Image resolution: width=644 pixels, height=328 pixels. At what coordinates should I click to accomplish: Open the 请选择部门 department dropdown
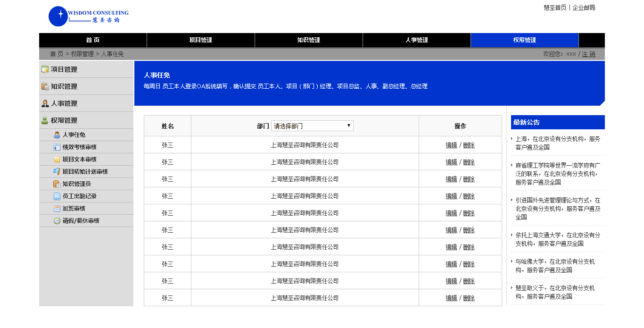(312, 126)
